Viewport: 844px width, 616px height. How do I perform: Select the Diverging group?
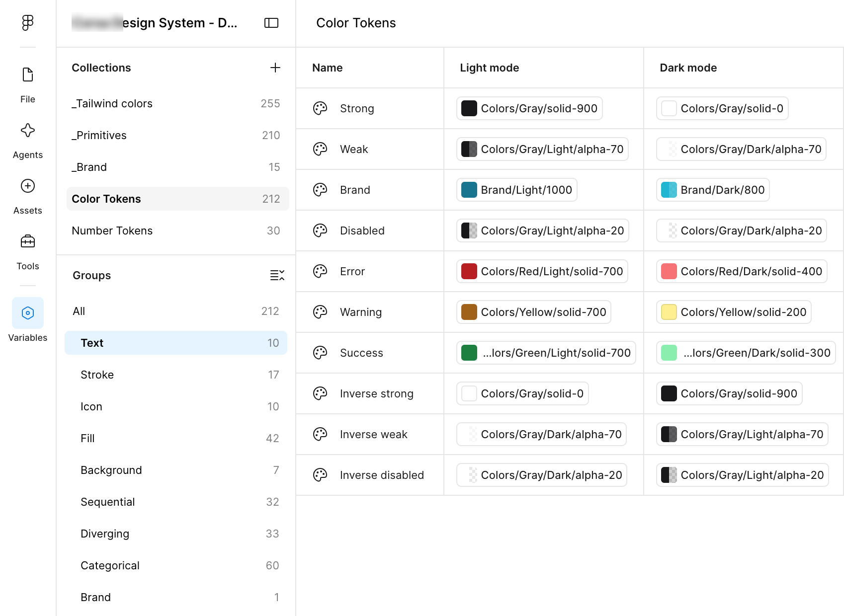pos(176,534)
